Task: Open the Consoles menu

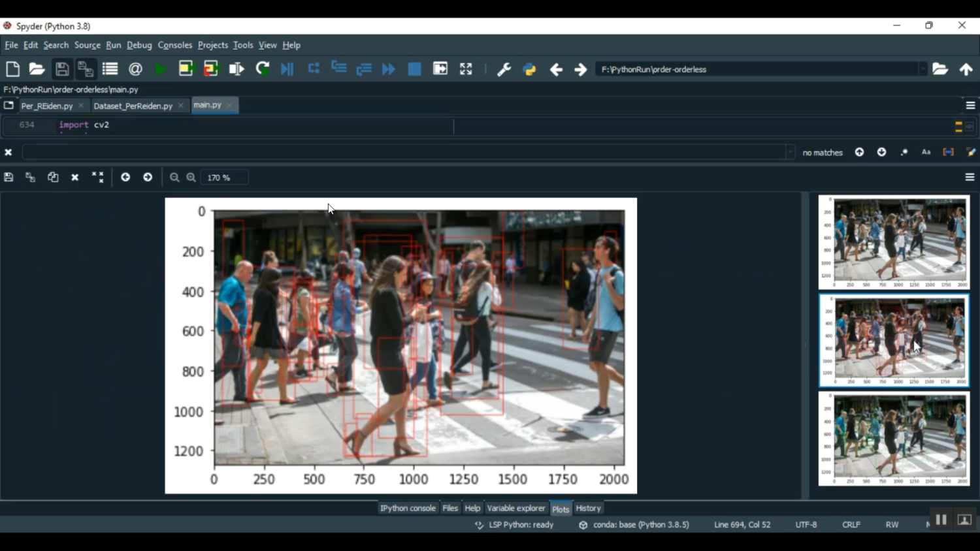Action: tap(174, 45)
